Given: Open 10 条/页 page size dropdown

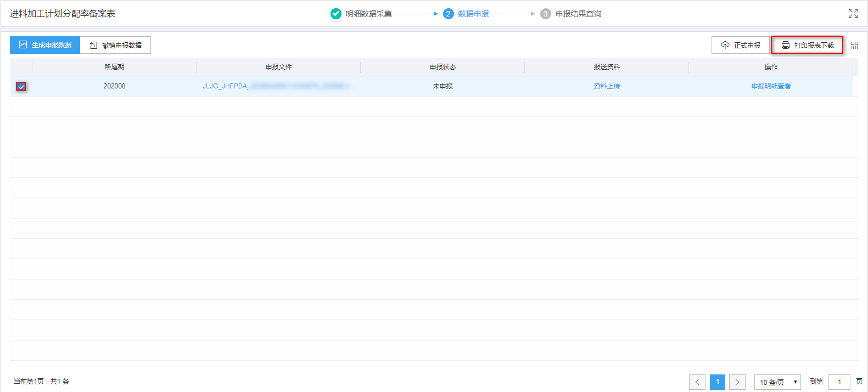Looking at the screenshot, I should coord(777,382).
